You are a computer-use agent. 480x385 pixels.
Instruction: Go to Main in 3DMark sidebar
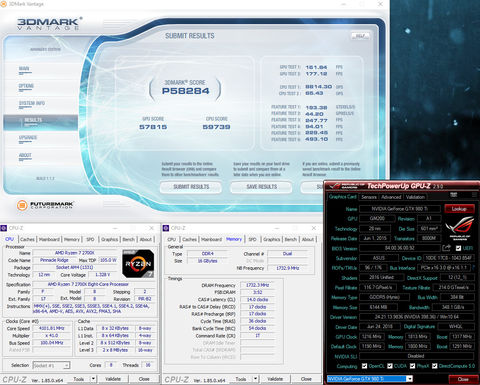pyautogui.click(x=24, y=69)
